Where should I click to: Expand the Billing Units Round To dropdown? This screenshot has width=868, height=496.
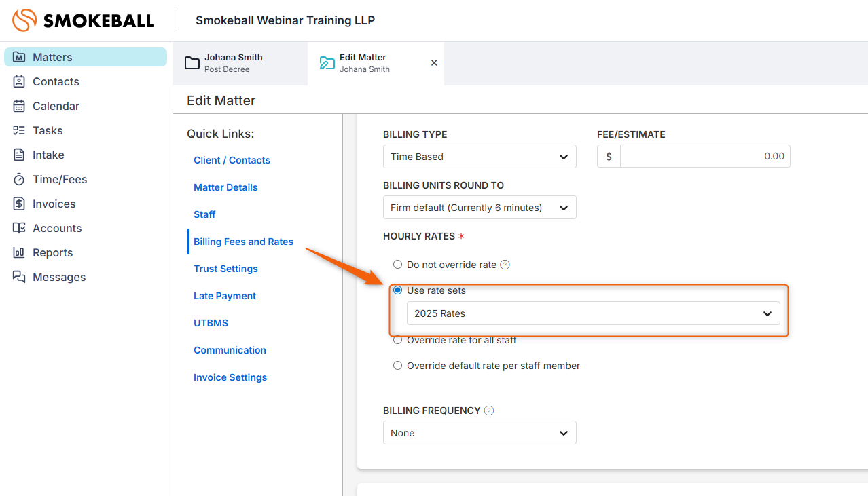point(480,208)
